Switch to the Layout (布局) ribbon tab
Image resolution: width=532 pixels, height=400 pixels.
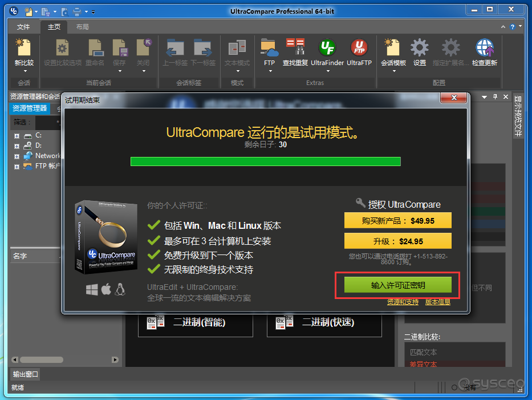83,27
